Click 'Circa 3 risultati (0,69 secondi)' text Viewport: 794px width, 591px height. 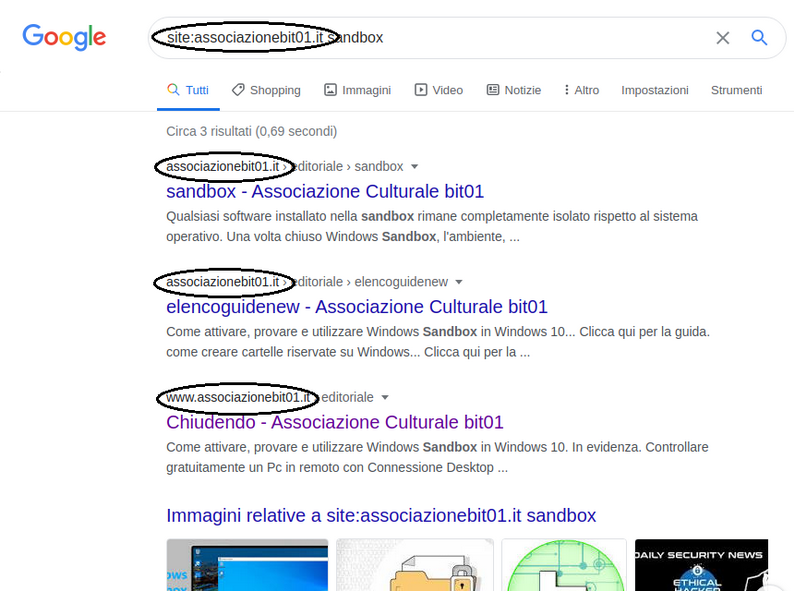tap(251, 131)
